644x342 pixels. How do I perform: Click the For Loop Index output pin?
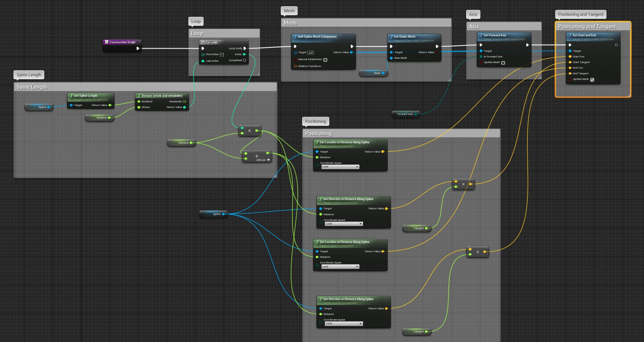(x=244, y=54)
